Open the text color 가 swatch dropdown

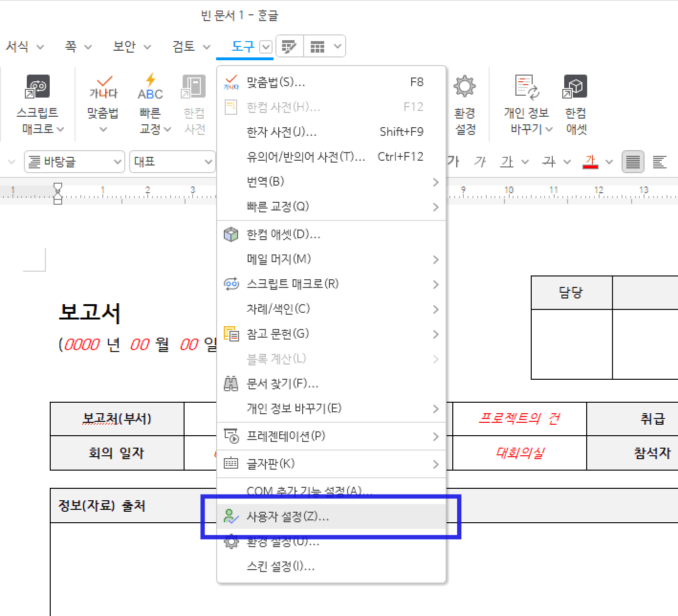(609, 162)
